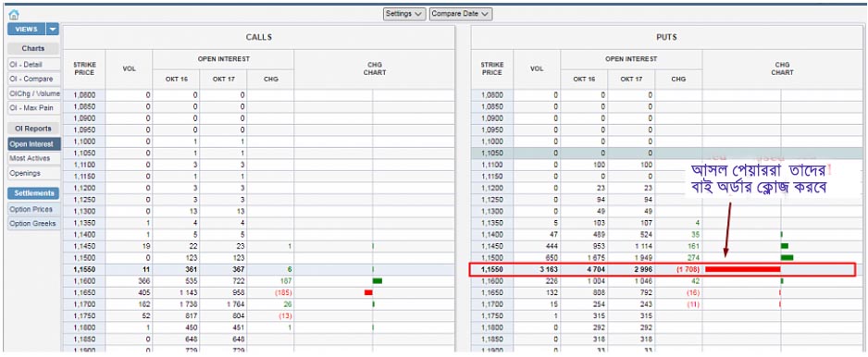This screenshot has width=868, height=357.
Task: Click the green change bar for puts 1,1500
Action: [787, 257]
